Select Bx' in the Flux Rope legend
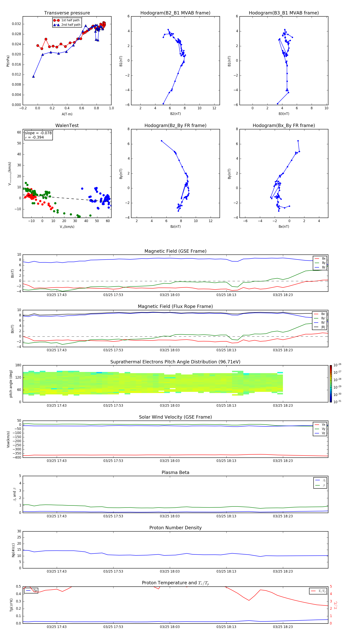Screen dimensions: 351x644 [320, 314]
